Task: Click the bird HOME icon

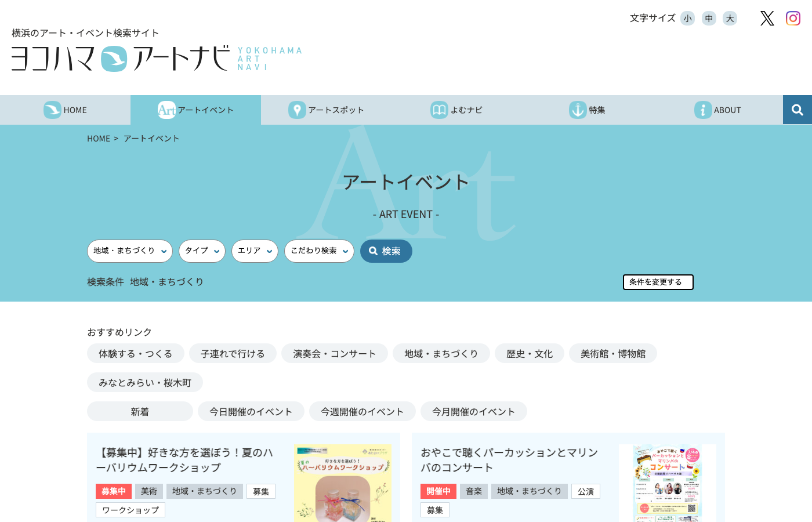Action: pyautogui.click(x=52, y=110)
